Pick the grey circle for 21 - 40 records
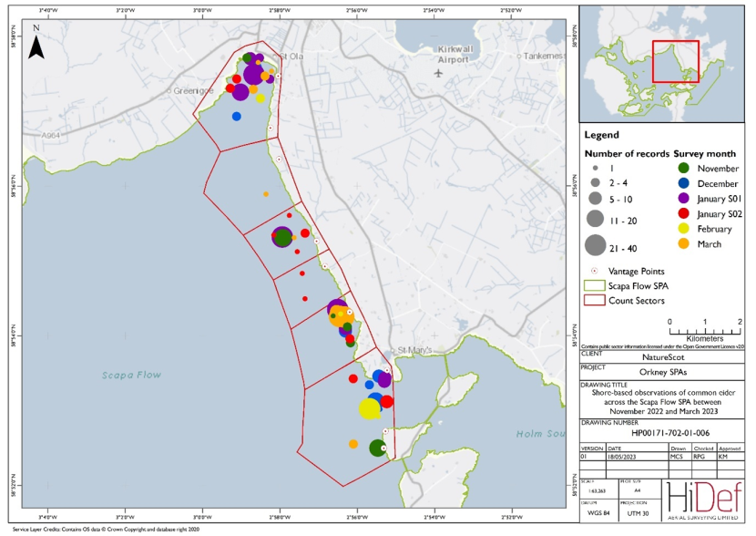 pyautogui.click(x=596, y=245)
